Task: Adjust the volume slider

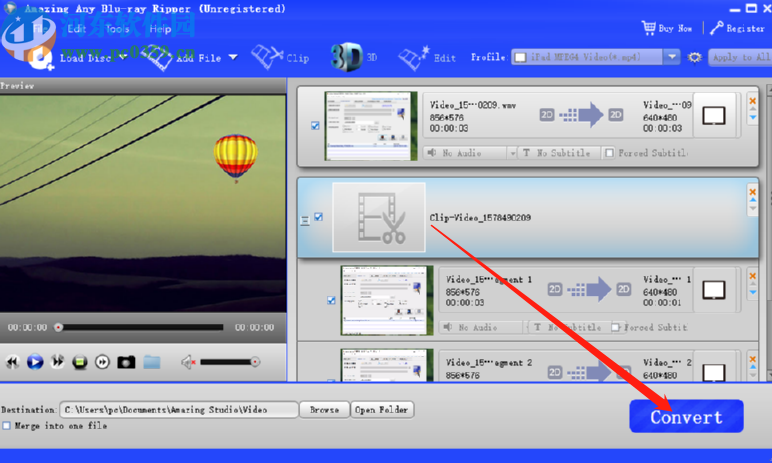Action: pos(230,362)
